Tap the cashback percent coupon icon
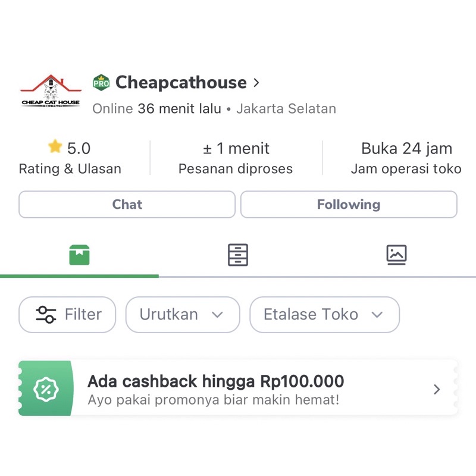Screen dimensions: 476x476 coord(46,389)
